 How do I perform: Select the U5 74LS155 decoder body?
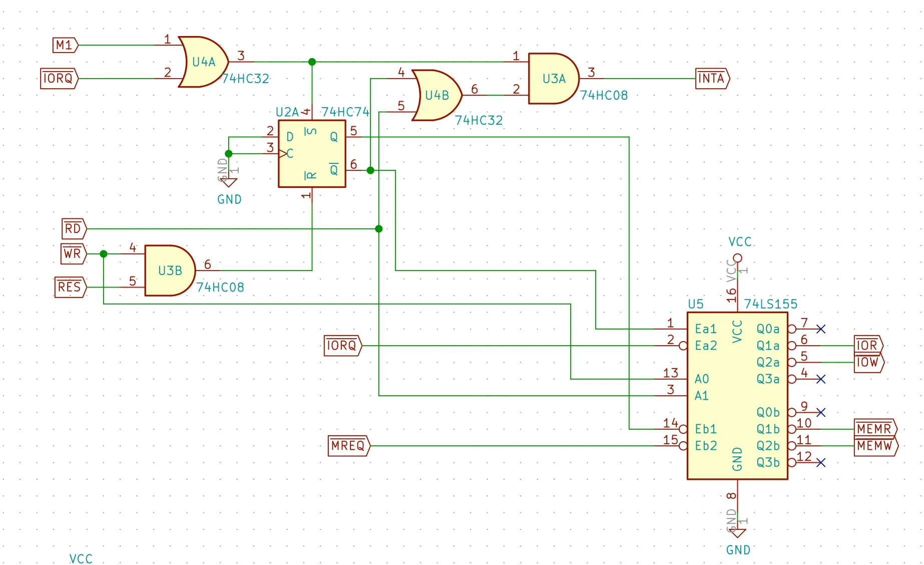pyautogui.click(x=737, y=396)
